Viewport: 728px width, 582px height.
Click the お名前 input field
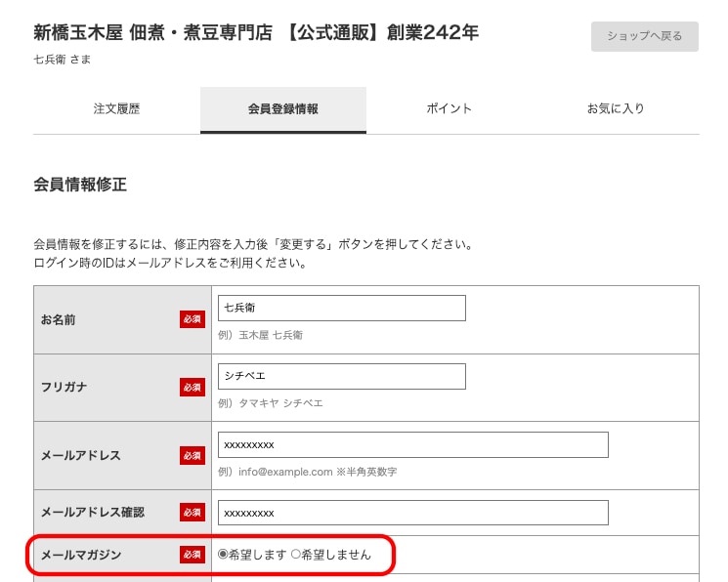click(341, 308)
